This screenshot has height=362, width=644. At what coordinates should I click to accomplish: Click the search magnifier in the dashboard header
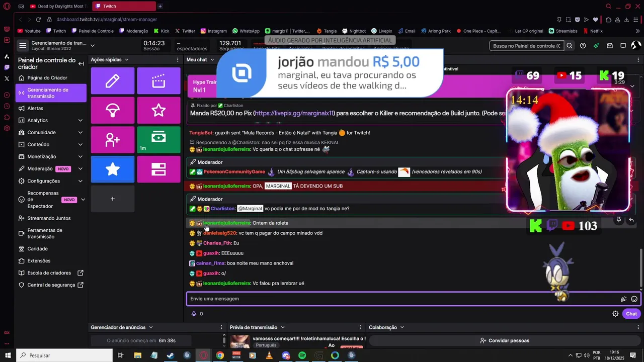[569, 46]
